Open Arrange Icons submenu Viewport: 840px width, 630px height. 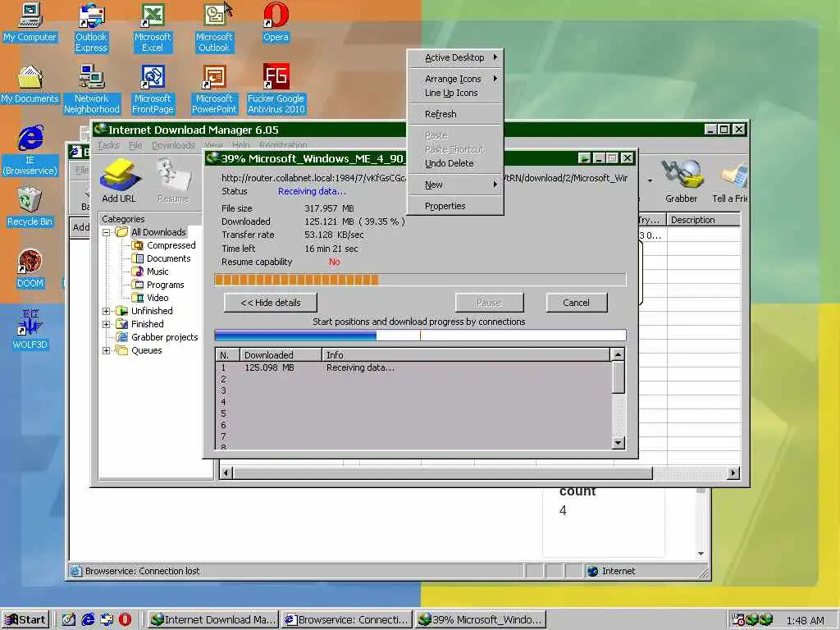pyautogui.click(x=454, y=79)
